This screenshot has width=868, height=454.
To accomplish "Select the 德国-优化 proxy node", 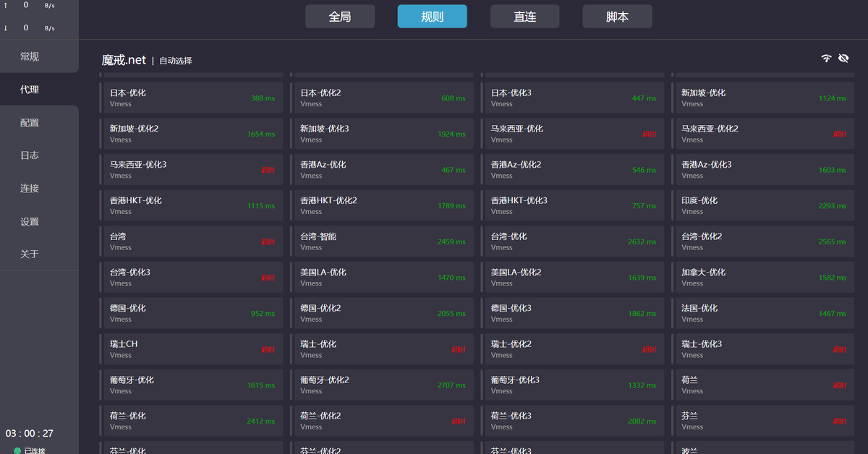I will point(191,313).
